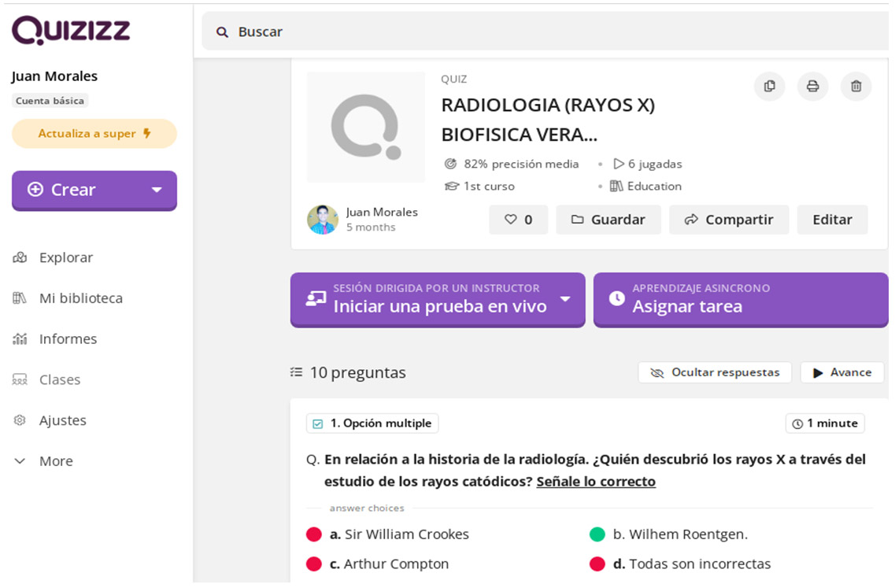Image resolution: width=895 pixels, height=588 pixels.
Task: Open Ajustes from the sidebar menu
Action: 63,420
